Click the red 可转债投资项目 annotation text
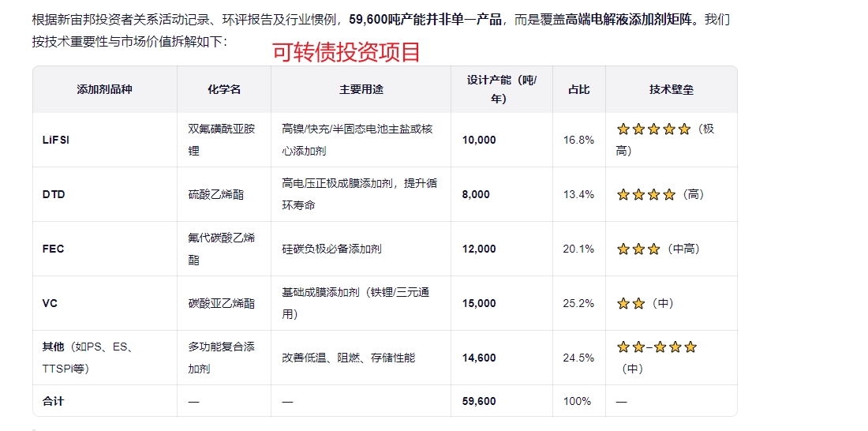This screenshot has height=431, width=868. 346,52
